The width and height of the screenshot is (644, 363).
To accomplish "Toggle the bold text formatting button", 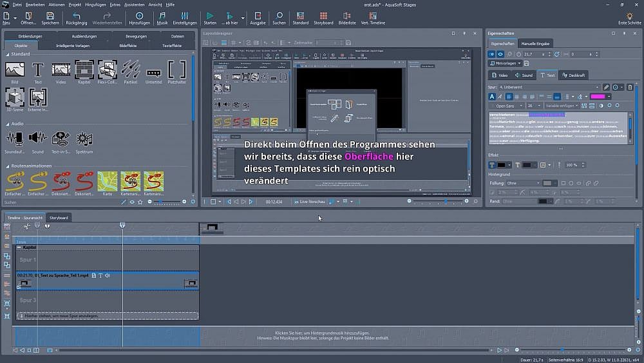I will coord(492,97).
